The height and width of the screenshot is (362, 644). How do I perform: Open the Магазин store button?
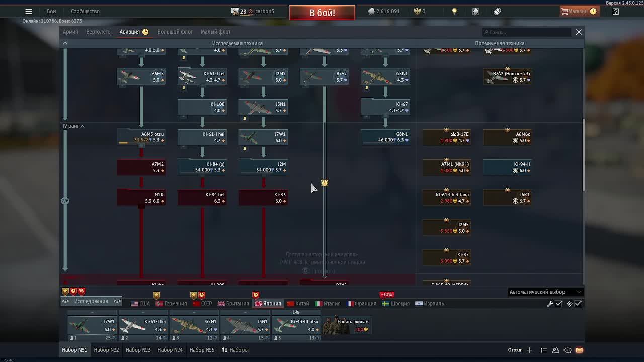pyautogui.click(x=579, y=11)
